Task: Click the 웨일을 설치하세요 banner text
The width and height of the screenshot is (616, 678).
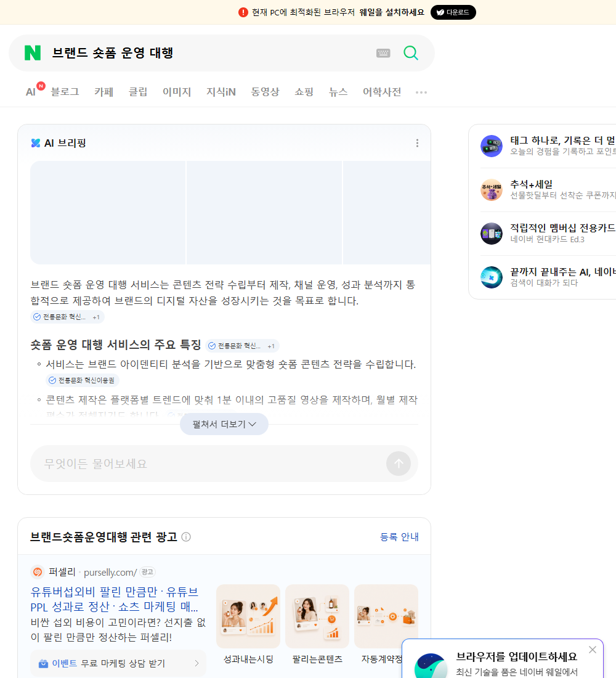Action: tap(392, 12)
